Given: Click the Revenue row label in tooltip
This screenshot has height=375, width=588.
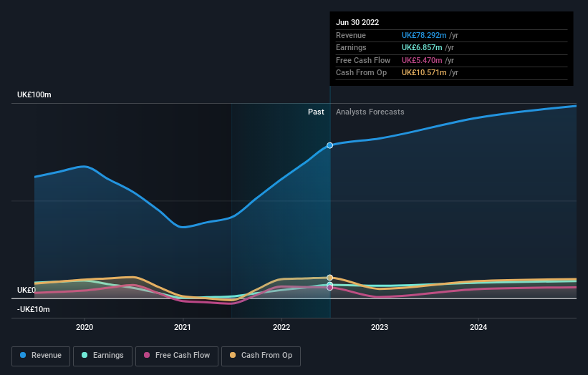Looking at the screenshot, I should pyautogui.click(x=351, y=35).
